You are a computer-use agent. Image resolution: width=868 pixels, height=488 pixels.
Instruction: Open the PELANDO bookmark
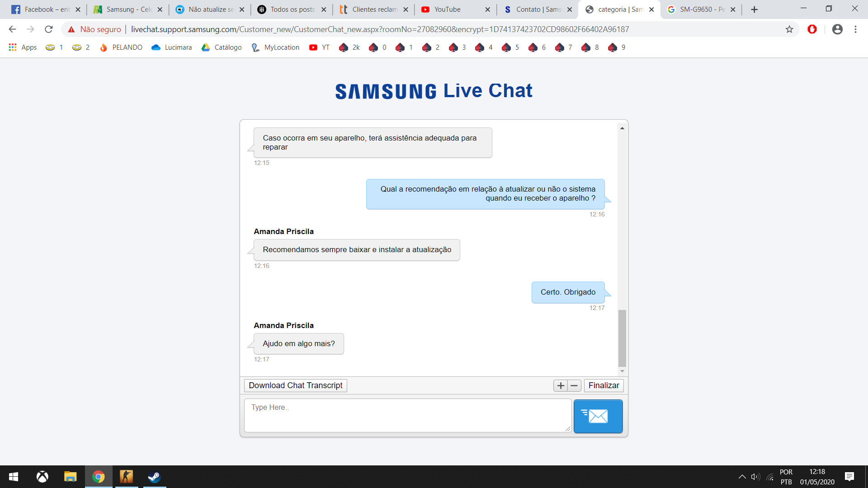coord(121,47)
